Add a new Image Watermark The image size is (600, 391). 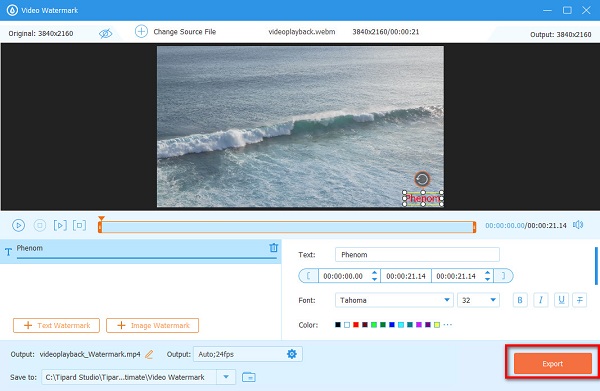(152, 326)
